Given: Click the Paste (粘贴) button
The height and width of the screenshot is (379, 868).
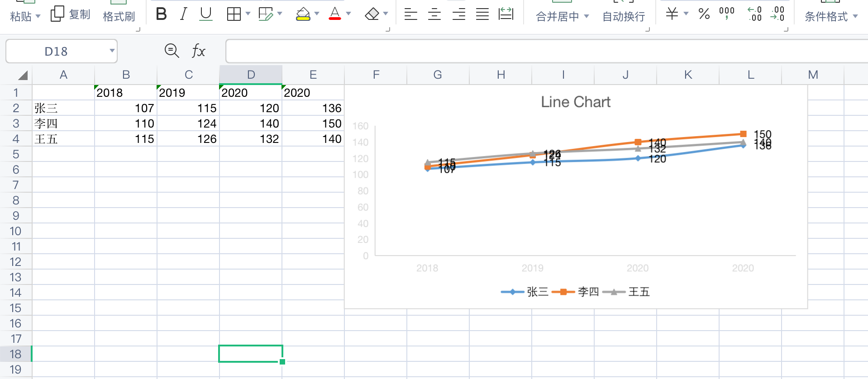Looking at the screenshot, I should (21, 16).
